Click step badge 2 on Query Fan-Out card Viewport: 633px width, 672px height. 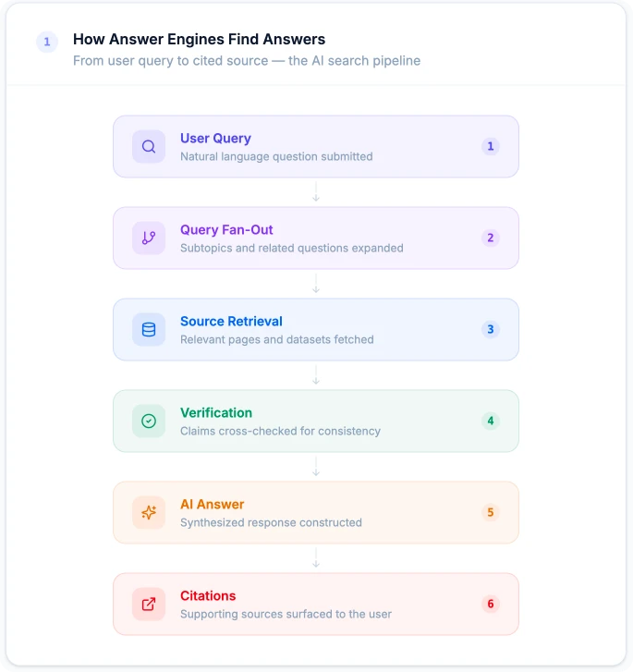[x=491, y=238]
